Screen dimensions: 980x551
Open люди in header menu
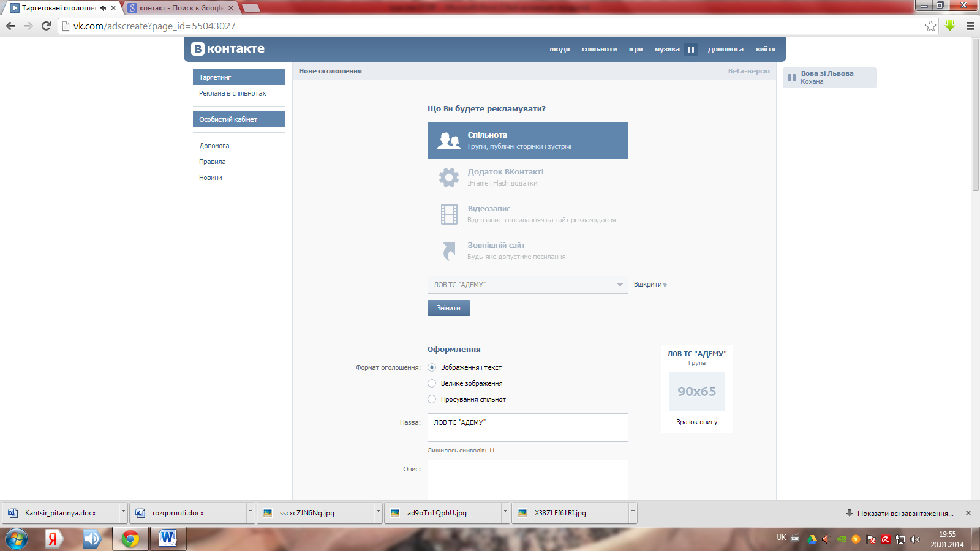(x=559, y=49)
